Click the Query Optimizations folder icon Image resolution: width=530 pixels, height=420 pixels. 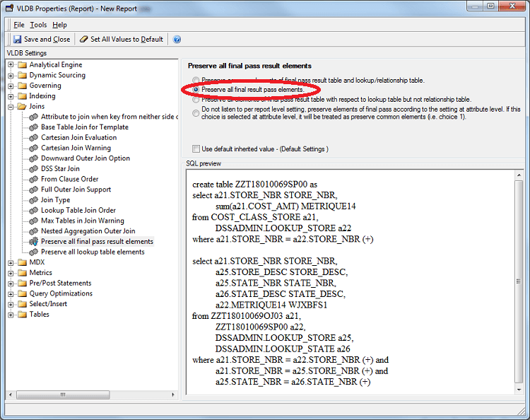(x=22, y=293)
